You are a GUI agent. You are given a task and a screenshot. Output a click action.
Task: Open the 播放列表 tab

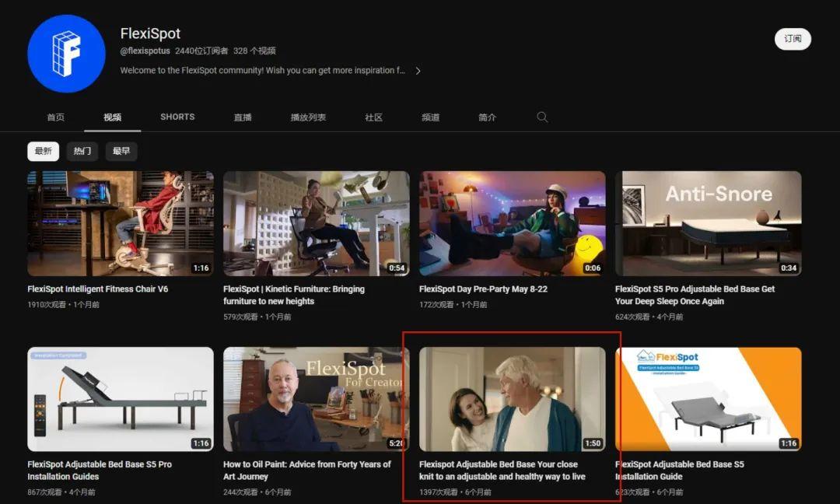(308, 117)
